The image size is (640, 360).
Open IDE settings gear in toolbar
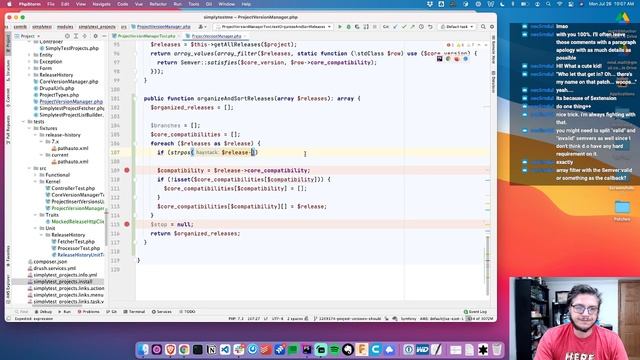click(492, 27)
